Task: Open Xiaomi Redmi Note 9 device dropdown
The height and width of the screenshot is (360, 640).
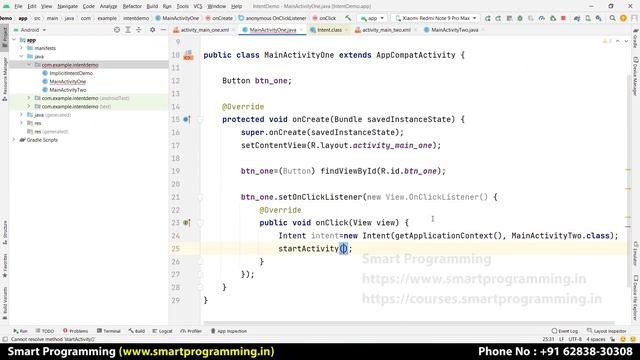Action: click(436, 18)
